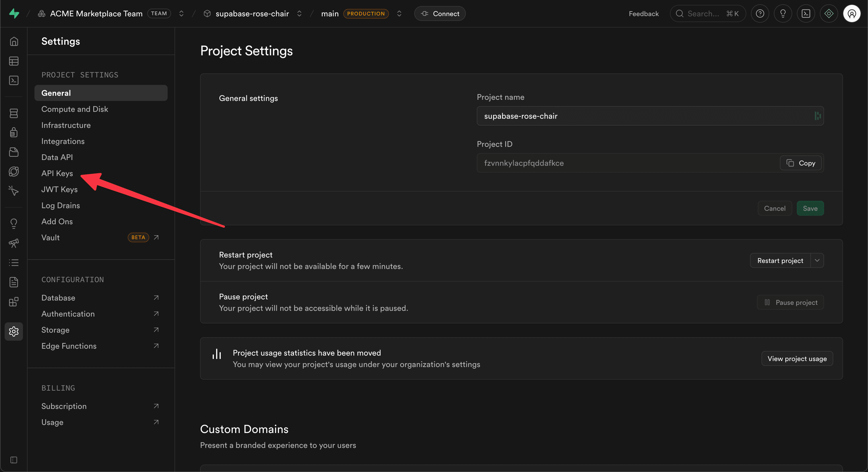The width and height of the screenshot is (868, 472).
Task: Click View project usage button
Action: pyautogui.click(x=797, y=358)
